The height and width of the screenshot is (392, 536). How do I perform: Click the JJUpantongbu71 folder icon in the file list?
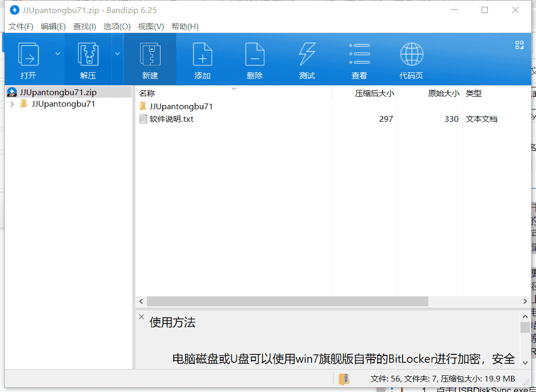tap(143, 106)
